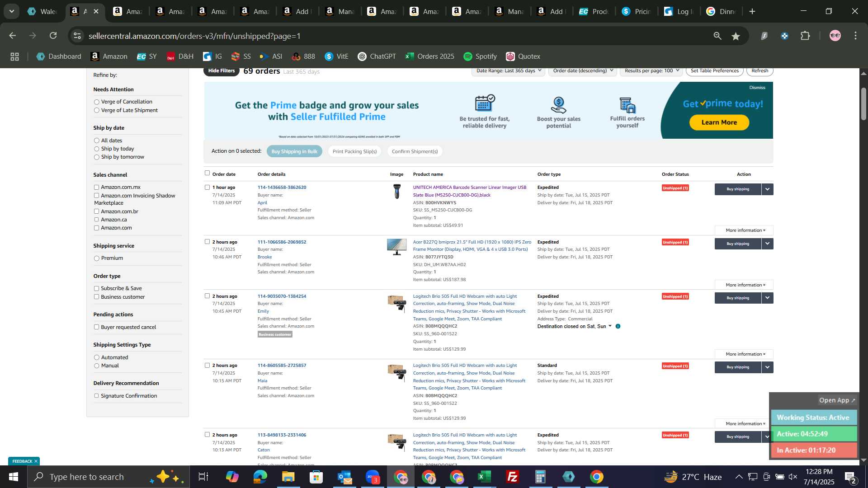
Task: Select Ship by tomorrow radio option
Action: pyautogui.click(x=96, y=157)
